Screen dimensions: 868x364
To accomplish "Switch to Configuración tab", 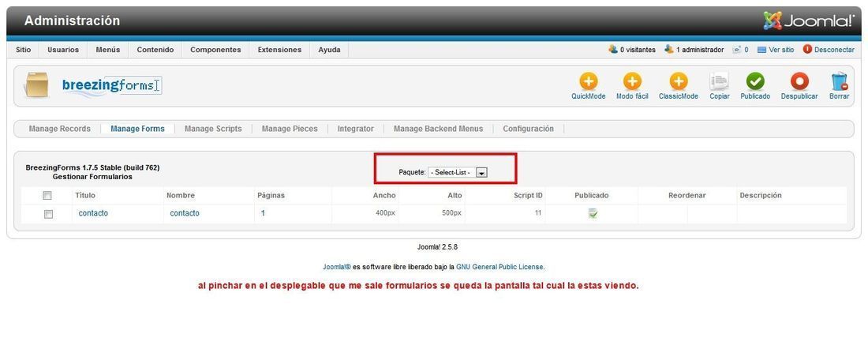I will (x=528, y=129).
